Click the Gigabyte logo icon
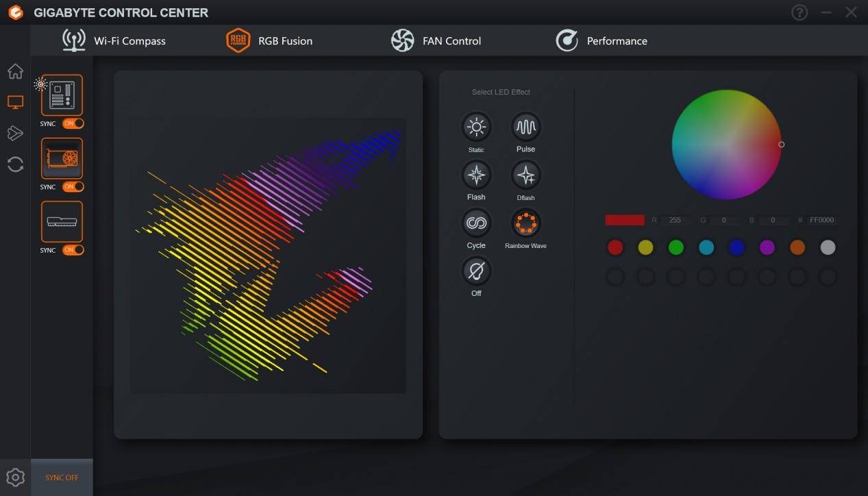 click(x=15, y=12)
